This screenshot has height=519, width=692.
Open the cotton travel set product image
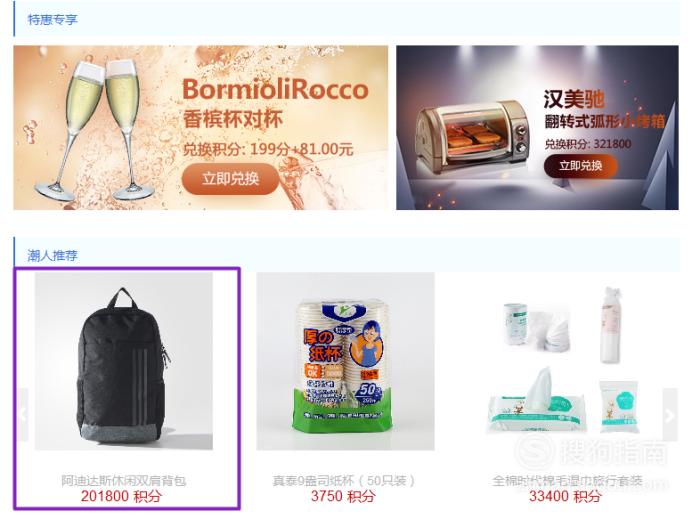(x=567, y=361)
